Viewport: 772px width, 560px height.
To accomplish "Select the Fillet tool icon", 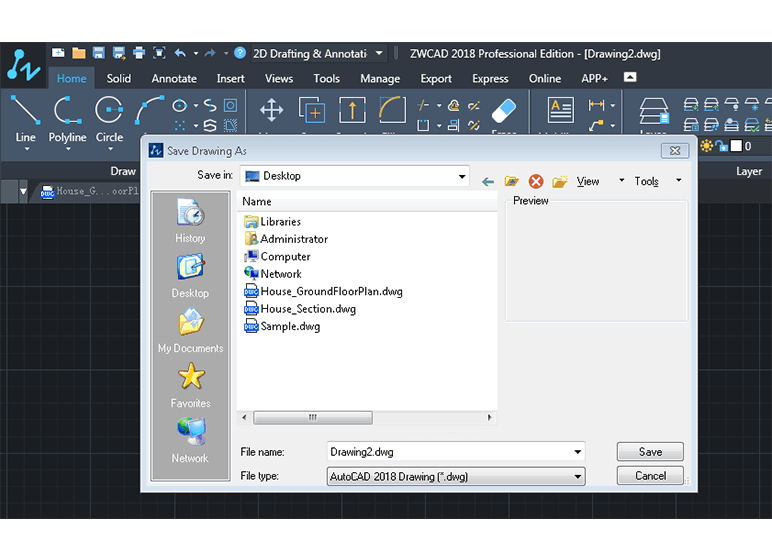I will (392, 109).
